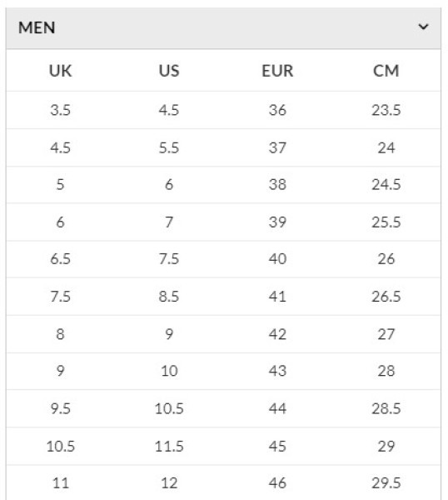448x500 pixels.
Task: Click US size 10 cell
Action: pos(169,371)
